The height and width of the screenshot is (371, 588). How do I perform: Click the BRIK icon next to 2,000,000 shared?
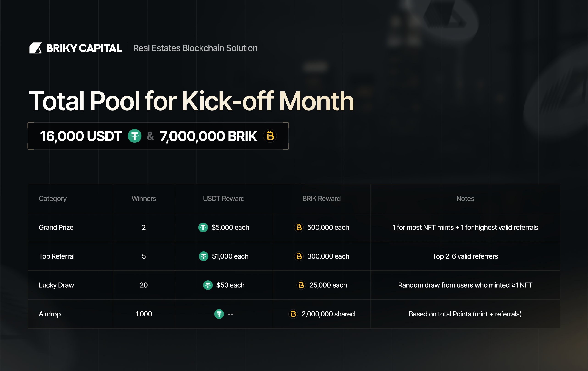pyautogui.click(x=293, y=314)
